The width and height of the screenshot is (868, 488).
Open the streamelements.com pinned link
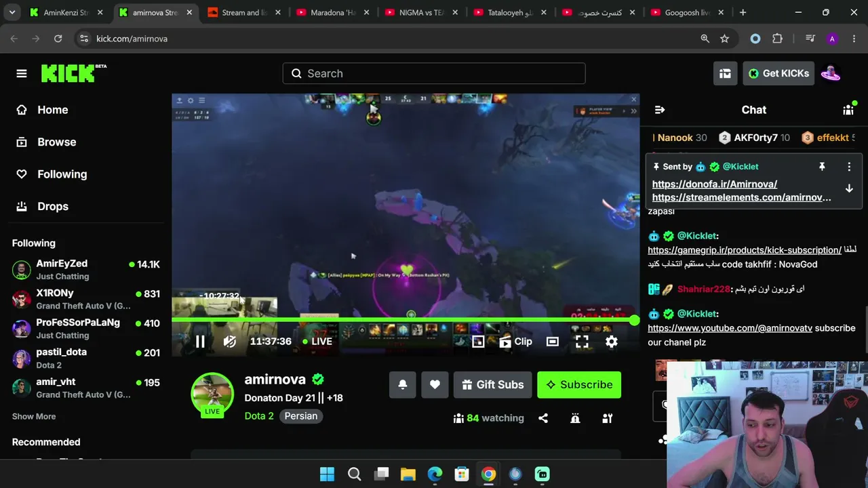[x=741, y=198]
